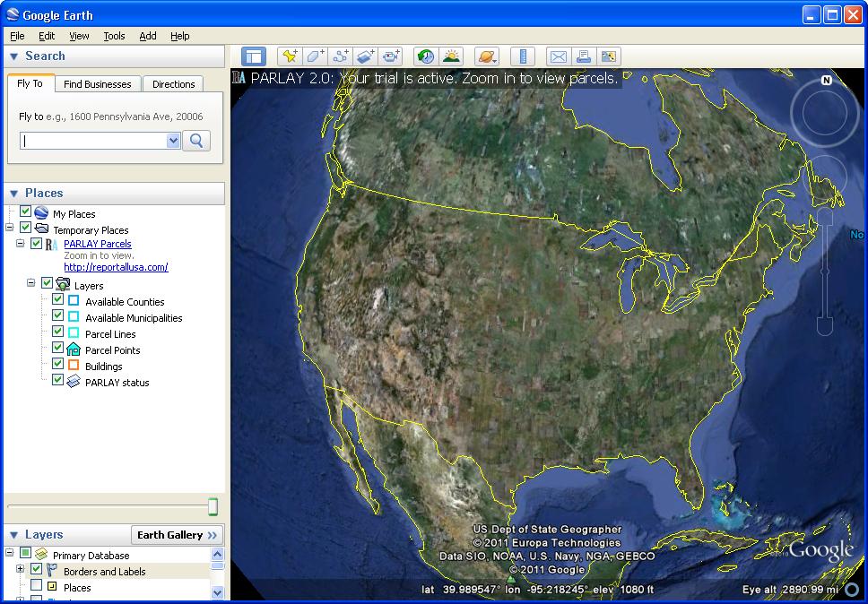Show sunlight across the landscape icon
868x604 pixels.
click(x=451, y=56)
